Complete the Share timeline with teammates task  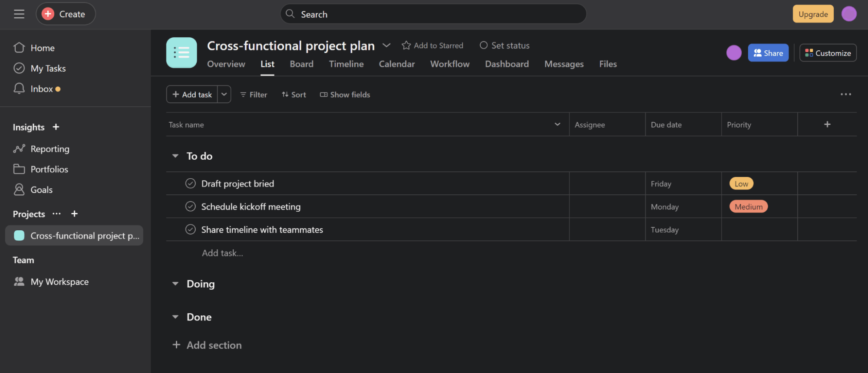pyautogui.click(x=191, y=229)
